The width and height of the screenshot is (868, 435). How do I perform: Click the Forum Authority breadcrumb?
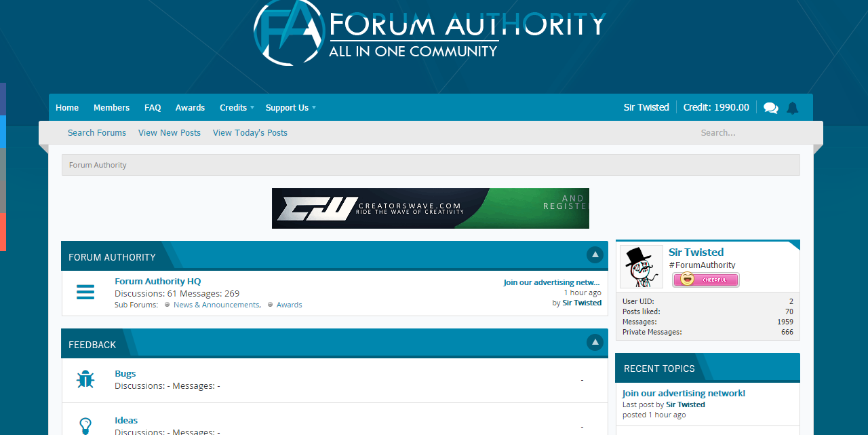tap(98, 165)
